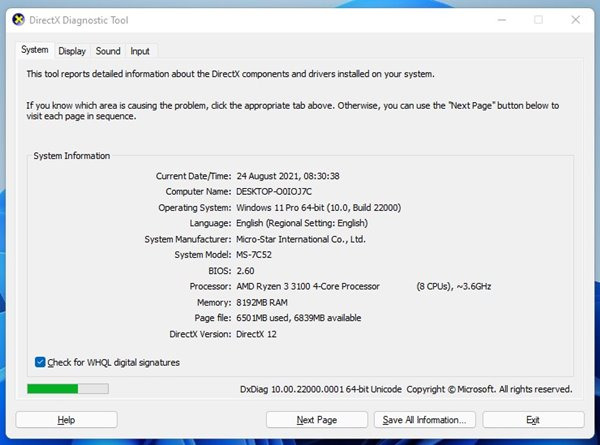The height and width of the screenshot is (445, 600).
Task: Click Micro-Star International Co., Ltd. text
Action: [301, 239]
